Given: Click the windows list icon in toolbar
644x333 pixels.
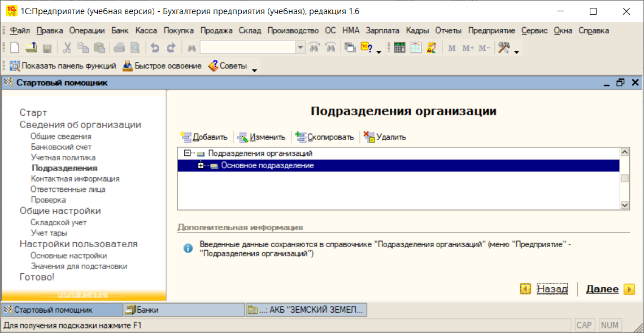Looking at the screenshot, I should coord(350,47).
